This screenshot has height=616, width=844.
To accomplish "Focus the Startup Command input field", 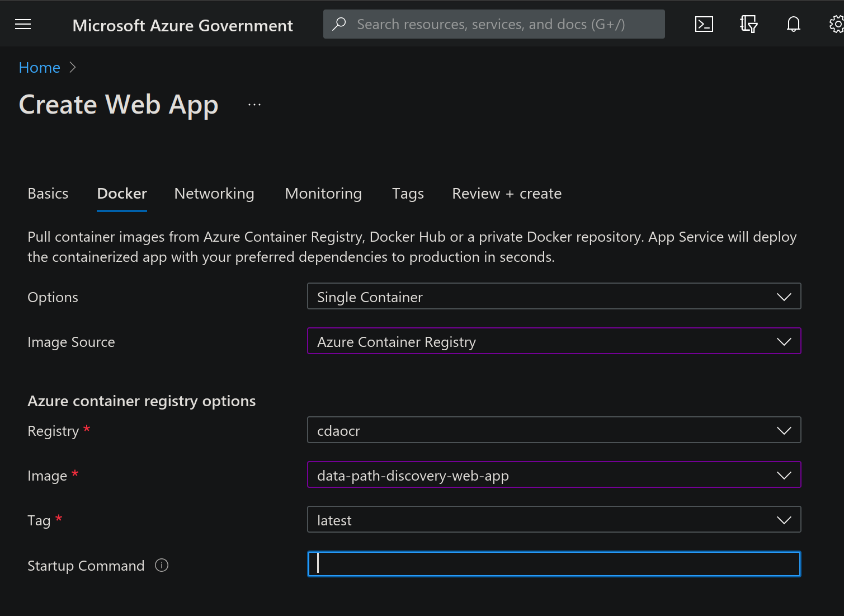I will click(x=554, y=564).
